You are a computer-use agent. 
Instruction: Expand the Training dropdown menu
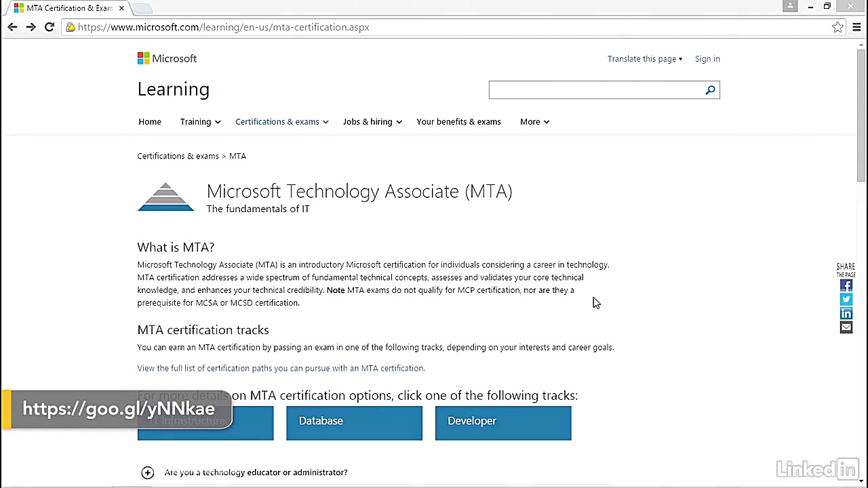tap(200, 122)
